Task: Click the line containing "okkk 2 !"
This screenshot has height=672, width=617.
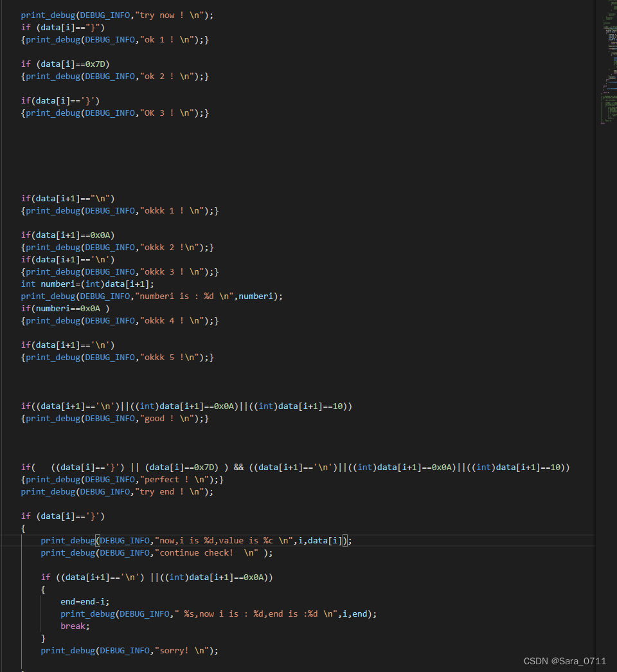Action: point(118,248)
